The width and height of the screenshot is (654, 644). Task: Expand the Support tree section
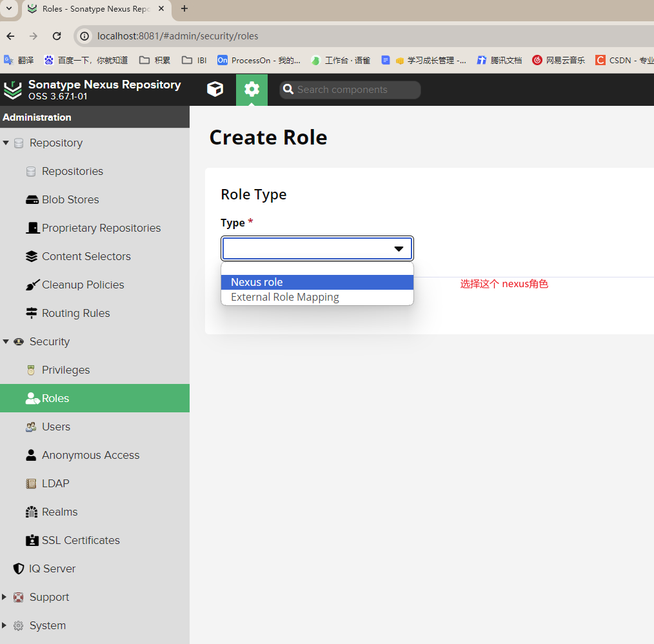pos(5,598)
